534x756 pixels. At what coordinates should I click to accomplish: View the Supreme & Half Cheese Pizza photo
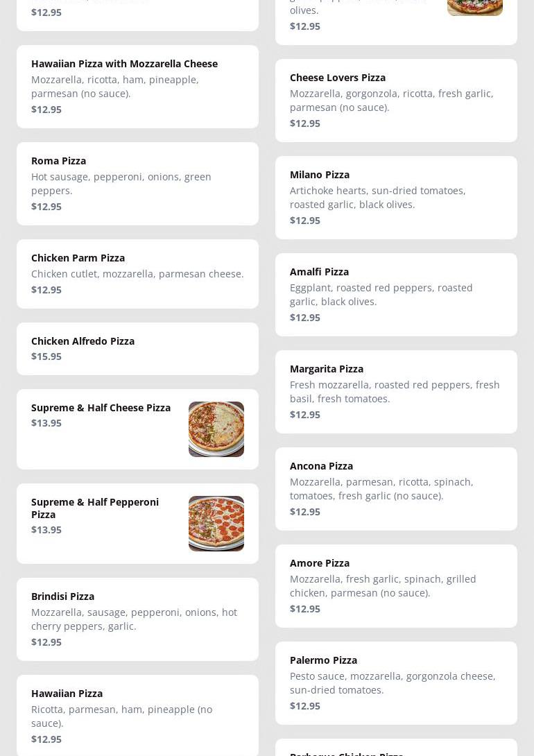click(216, 429)
